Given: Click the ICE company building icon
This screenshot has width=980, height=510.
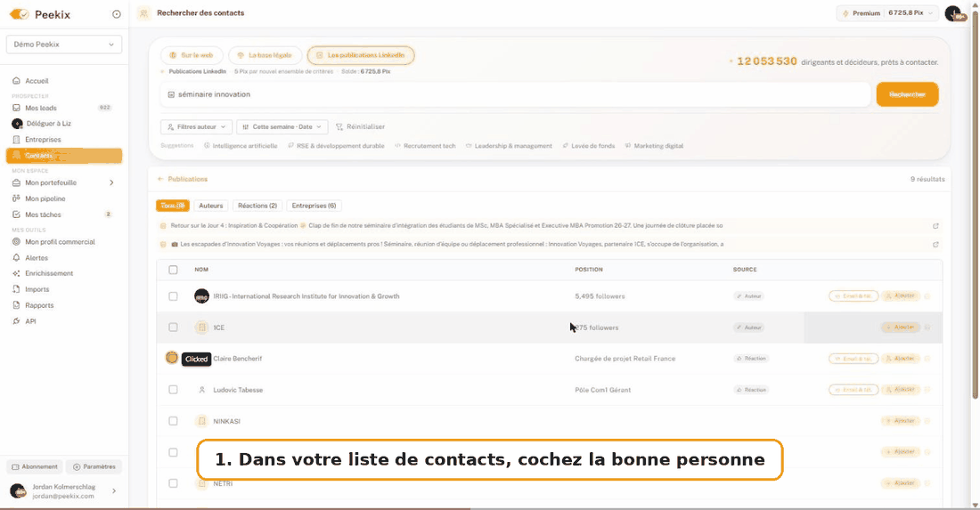Looking at the screenshot, I should pos(201,328).
